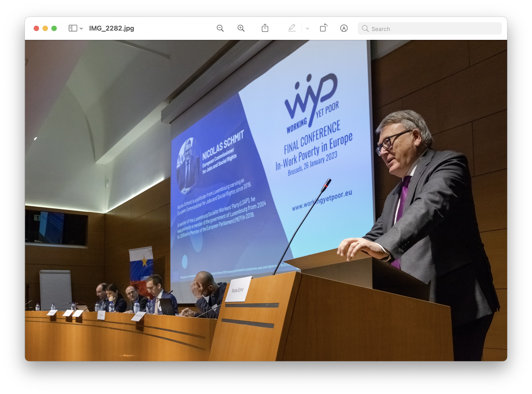532x394 pixels.
Task: Click the Nicolas Schmit name placard on podium
Action: pos(238,289)
